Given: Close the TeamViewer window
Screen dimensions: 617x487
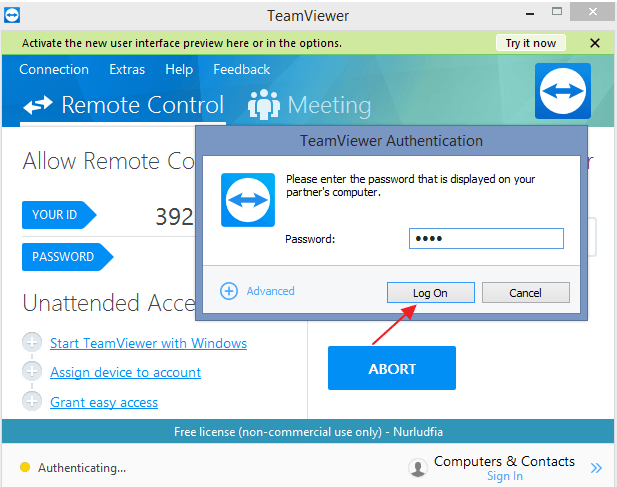Looking at the screenshot, I should (592, 12).
